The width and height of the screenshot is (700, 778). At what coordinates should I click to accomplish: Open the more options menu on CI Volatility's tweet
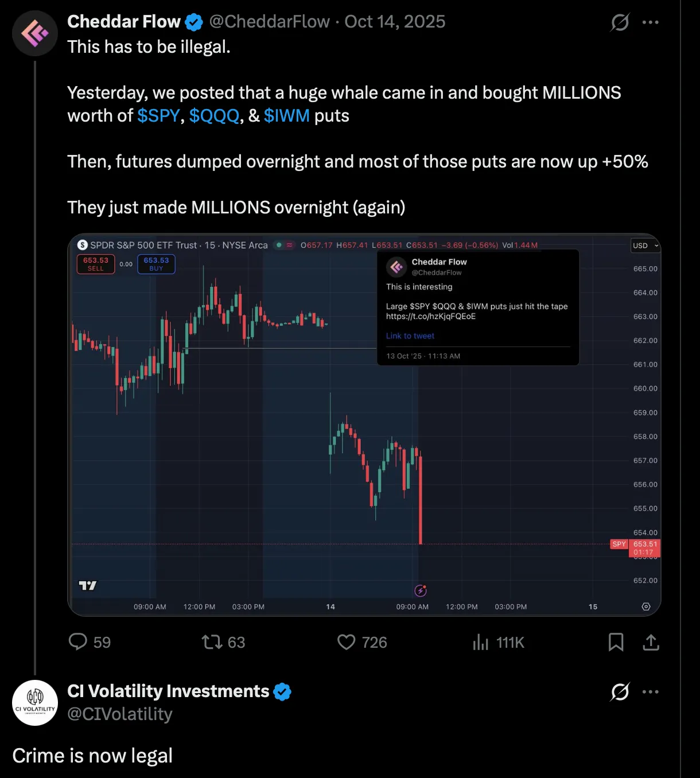pos(651,692)
